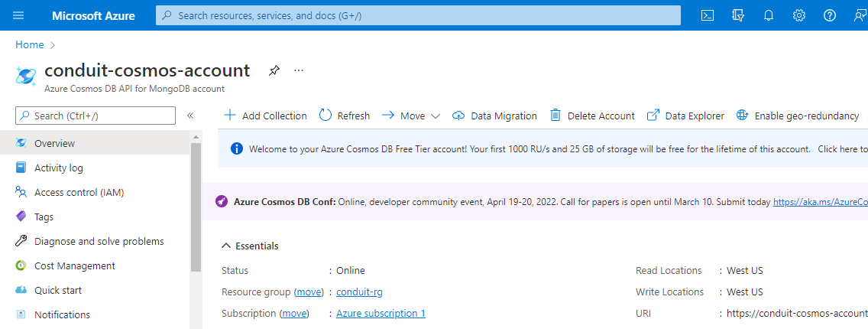
Task: Open the Tags menu item
Action: coord(95,217)
